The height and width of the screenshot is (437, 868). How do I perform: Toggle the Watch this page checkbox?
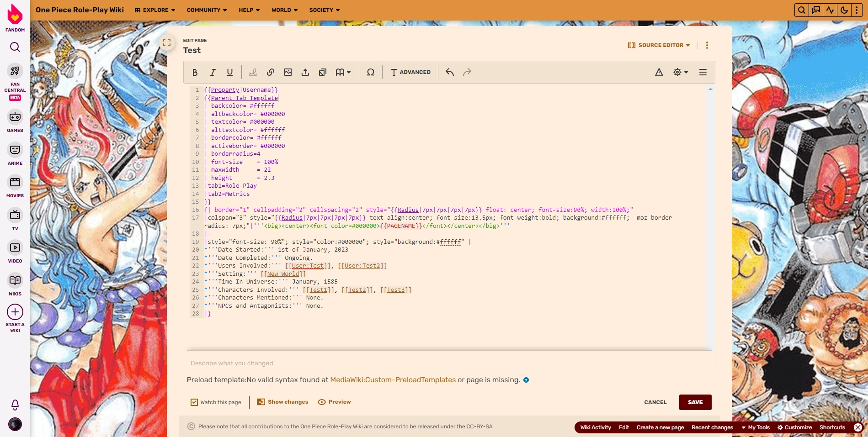[x=194, y=402]
